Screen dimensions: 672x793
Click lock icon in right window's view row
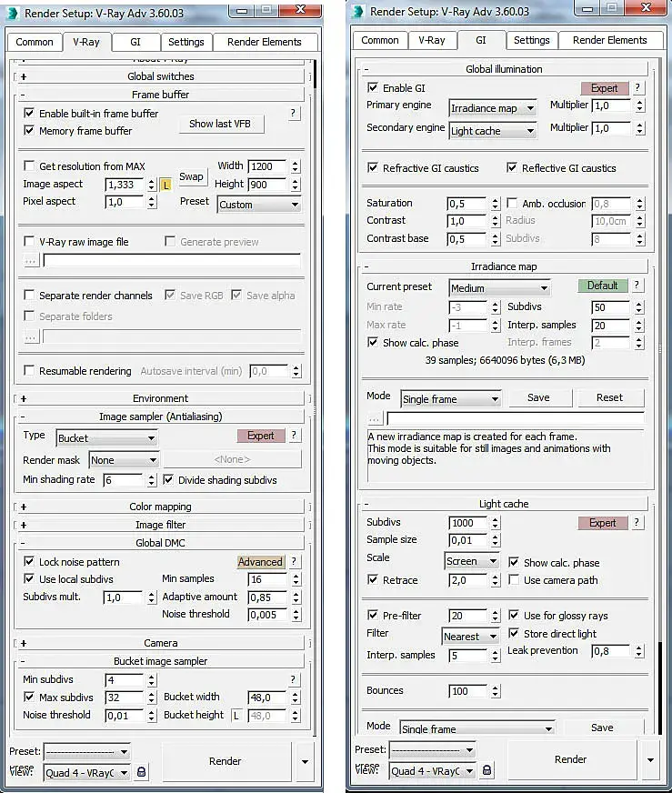tap(486, 769)
